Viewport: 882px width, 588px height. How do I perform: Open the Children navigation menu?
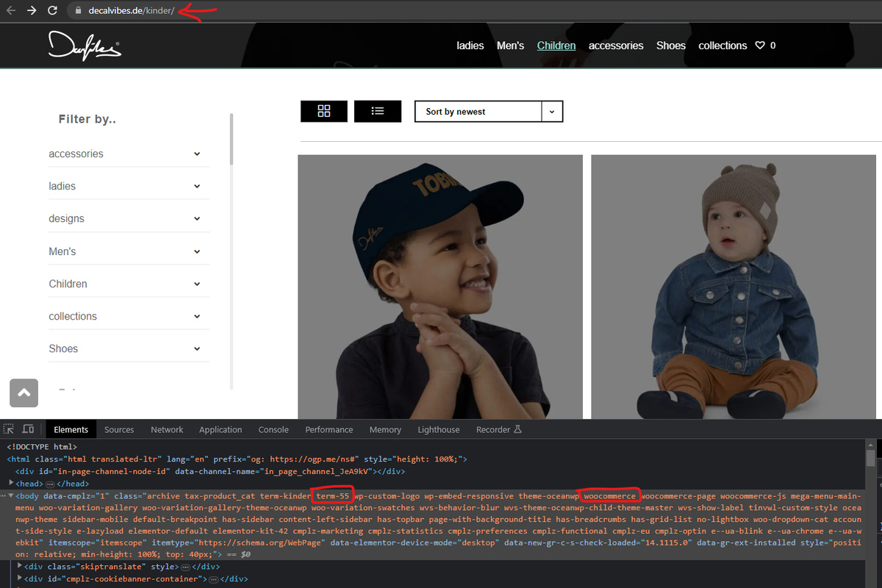point(556,46)
